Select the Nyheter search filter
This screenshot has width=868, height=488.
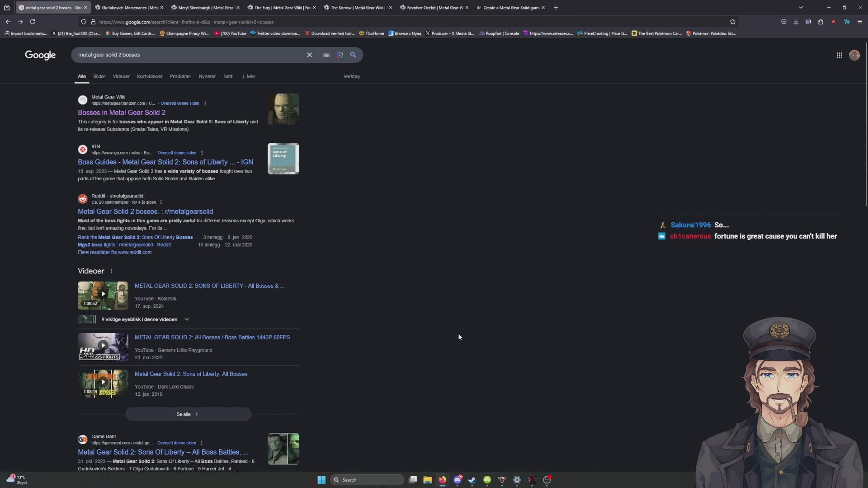tap(207, 76)
